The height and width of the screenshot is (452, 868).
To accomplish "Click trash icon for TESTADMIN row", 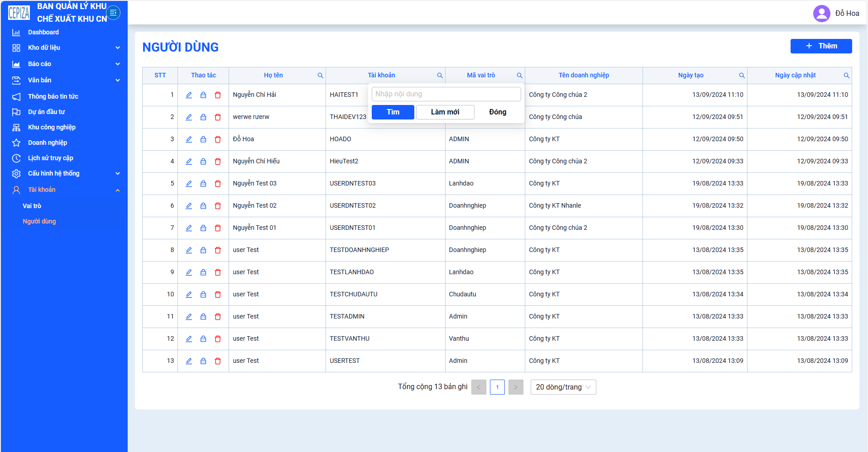I will click(x=218, y=317).
